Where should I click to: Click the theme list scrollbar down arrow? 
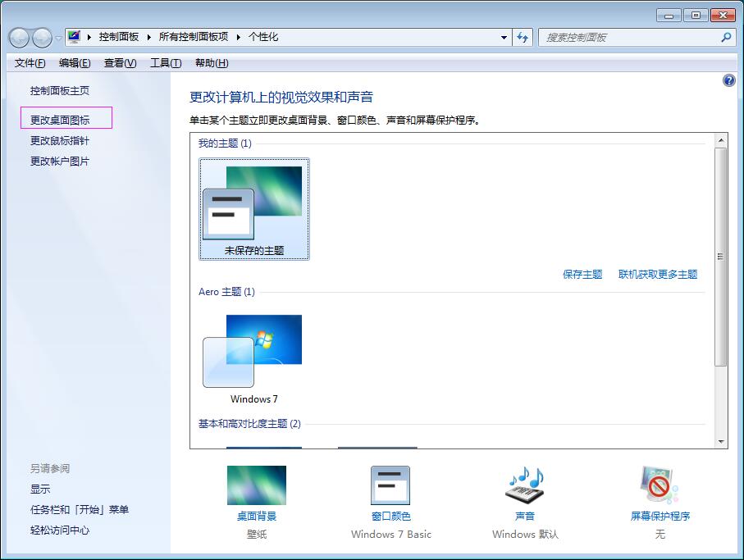click(721, 442)
